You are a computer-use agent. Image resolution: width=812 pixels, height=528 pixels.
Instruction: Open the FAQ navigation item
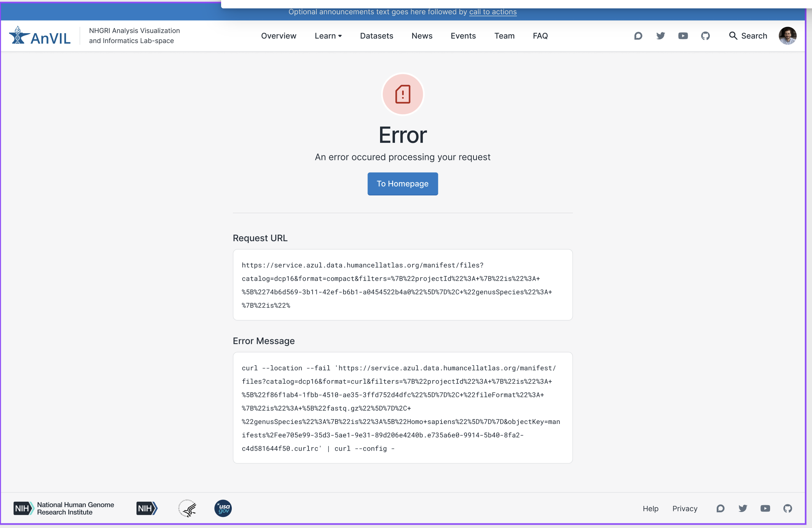pyautogui.click(x=540, y=35)
